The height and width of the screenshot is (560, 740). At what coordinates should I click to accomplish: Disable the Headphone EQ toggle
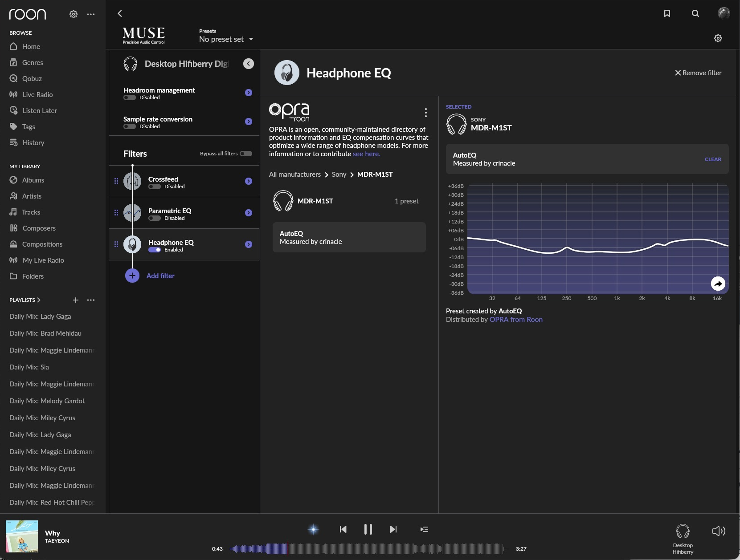(x=155, y=250)
